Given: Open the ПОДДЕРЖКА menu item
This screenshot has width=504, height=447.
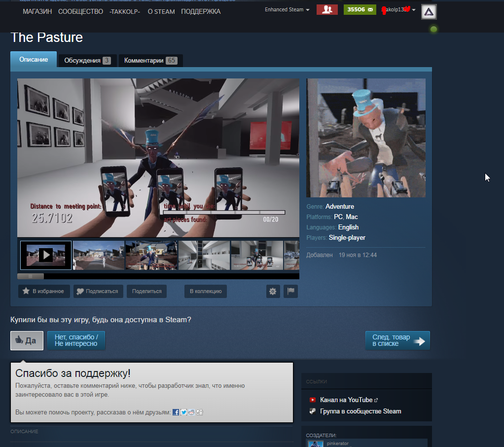Looking at the screenshot, I should pos(201,11).
